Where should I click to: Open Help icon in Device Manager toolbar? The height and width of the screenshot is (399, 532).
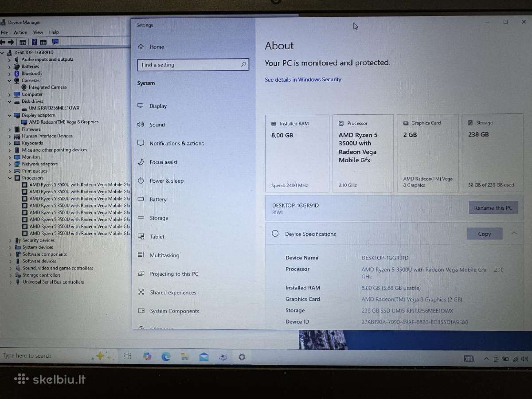34,42
